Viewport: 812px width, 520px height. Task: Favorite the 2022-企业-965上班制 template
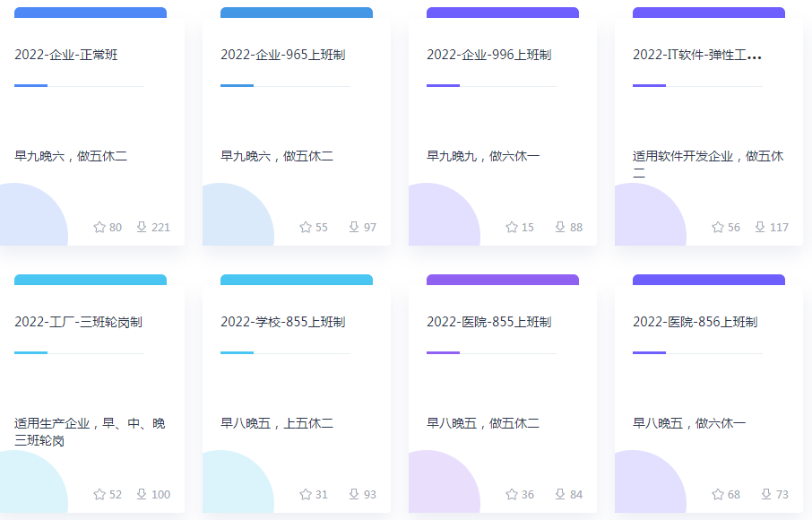point(306,227)
